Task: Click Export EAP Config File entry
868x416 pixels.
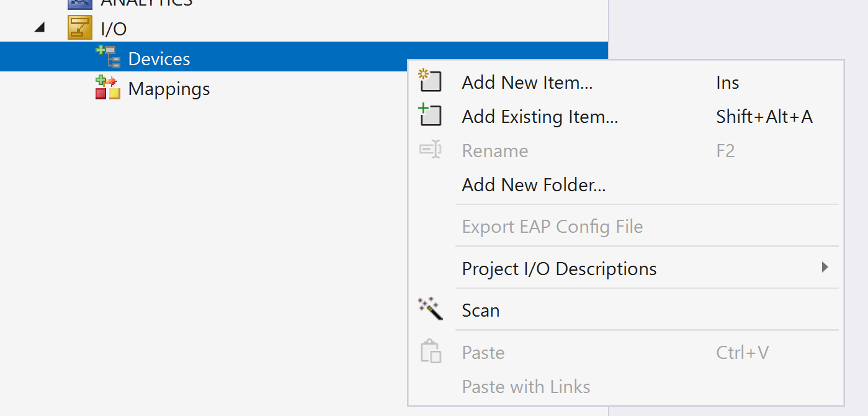Action: coord(552,227)
